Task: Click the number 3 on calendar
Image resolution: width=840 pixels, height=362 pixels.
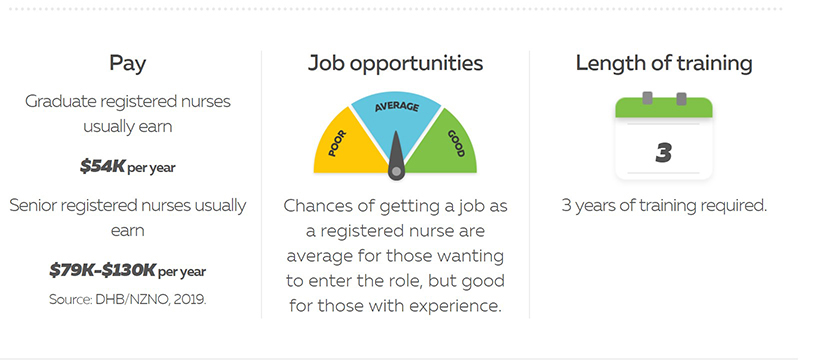Action: click(664, 153)
